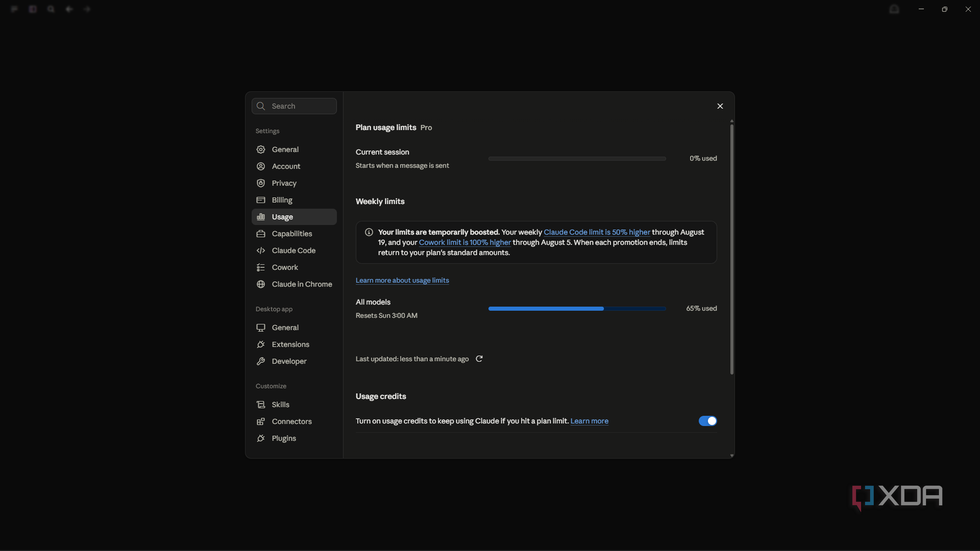Click the forward arrow in the title bar
The width and height of the screenshot is (980, 551).
click(x=87, y=9)
